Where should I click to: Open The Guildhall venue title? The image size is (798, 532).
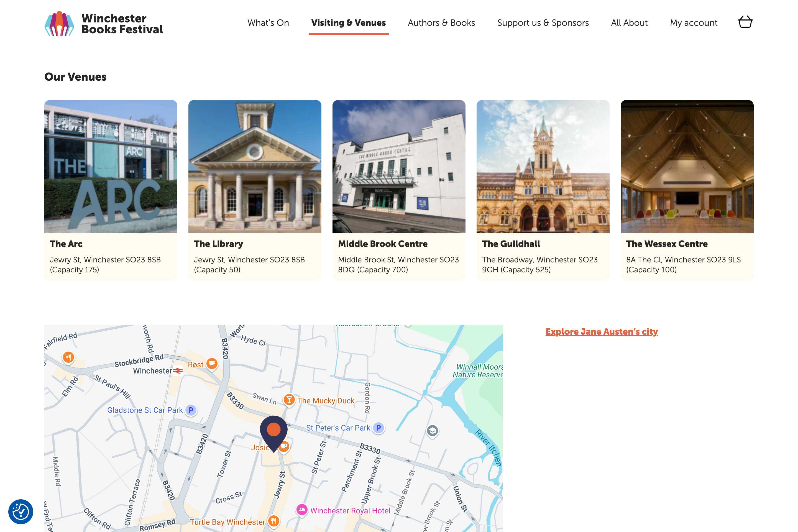pyautogui.click(x=511, y=244)
